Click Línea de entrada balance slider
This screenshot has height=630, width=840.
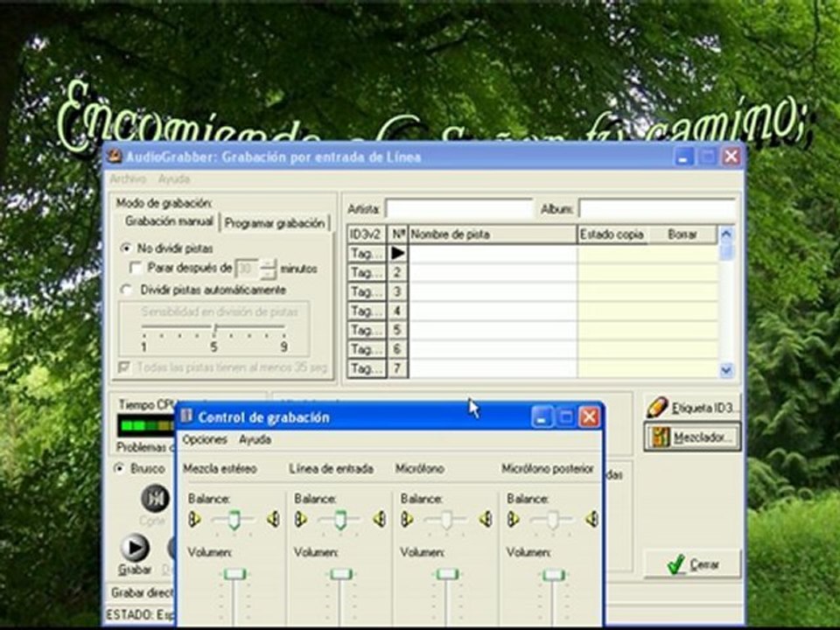coord(339,520)
